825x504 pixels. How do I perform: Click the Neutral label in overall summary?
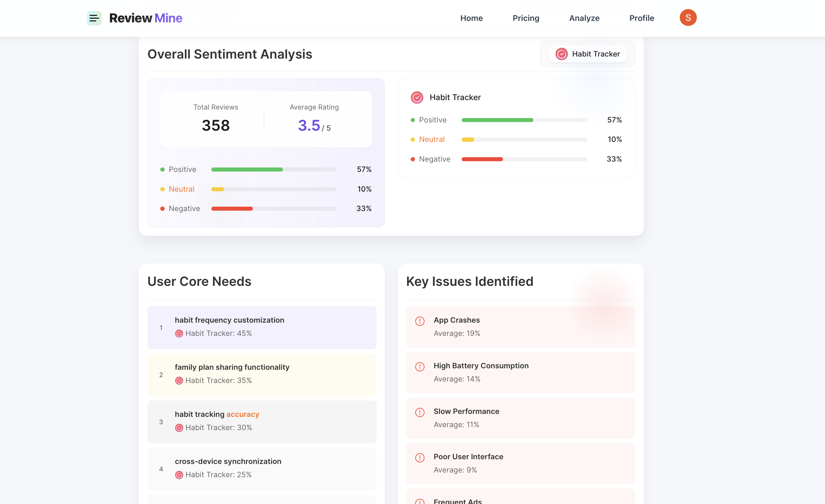181,189
